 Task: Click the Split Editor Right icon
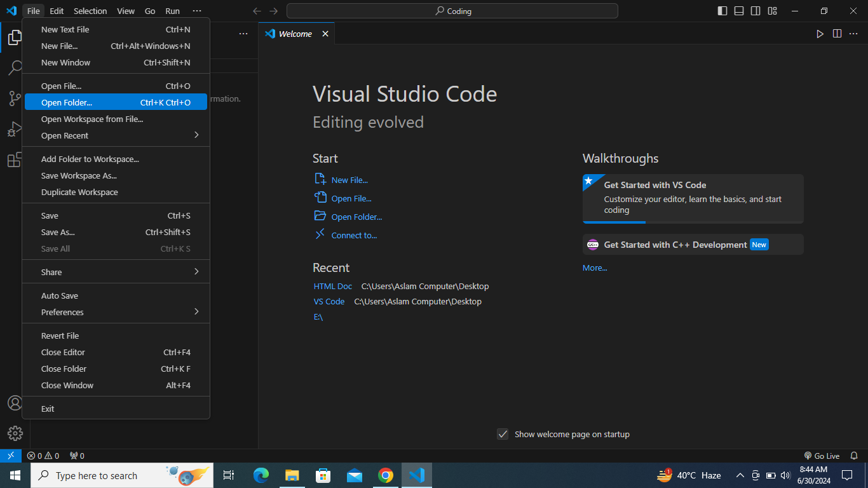pyautogui.click(x=837, y=34)
